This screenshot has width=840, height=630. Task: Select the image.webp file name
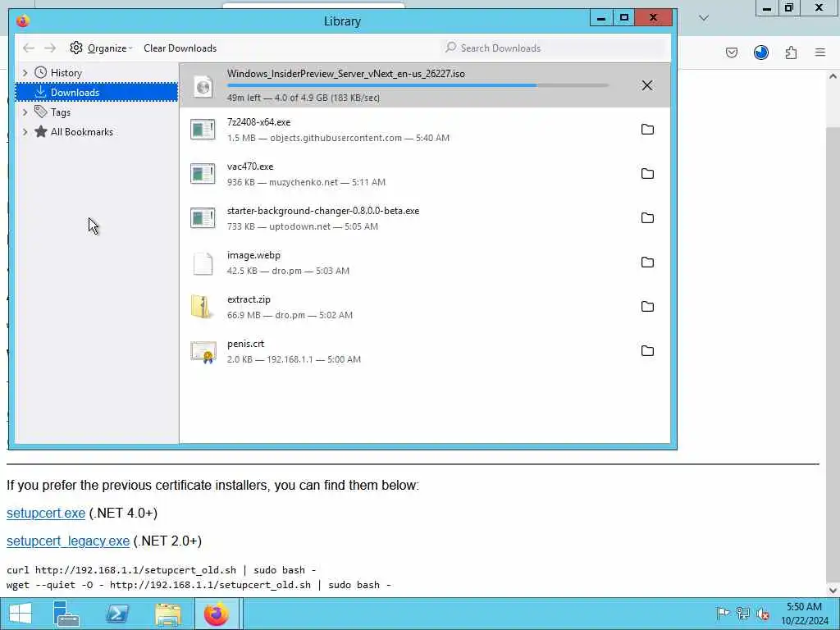[x=253, y=255]
